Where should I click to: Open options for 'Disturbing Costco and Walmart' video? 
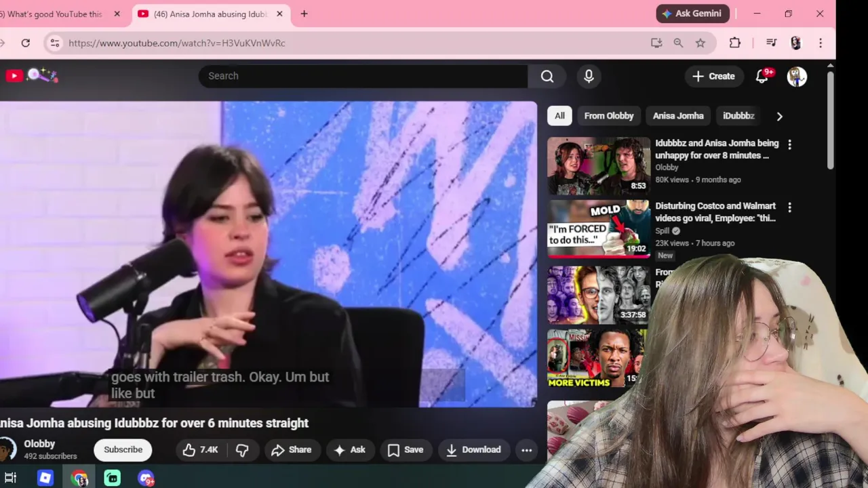click(789, 207)
